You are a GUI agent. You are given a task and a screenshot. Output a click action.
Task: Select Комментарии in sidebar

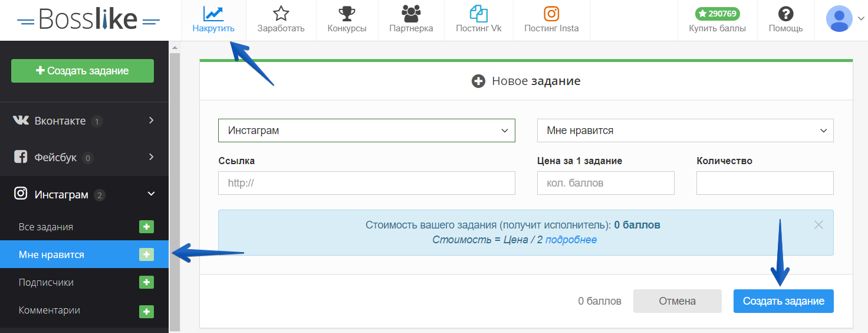point(50,310)
